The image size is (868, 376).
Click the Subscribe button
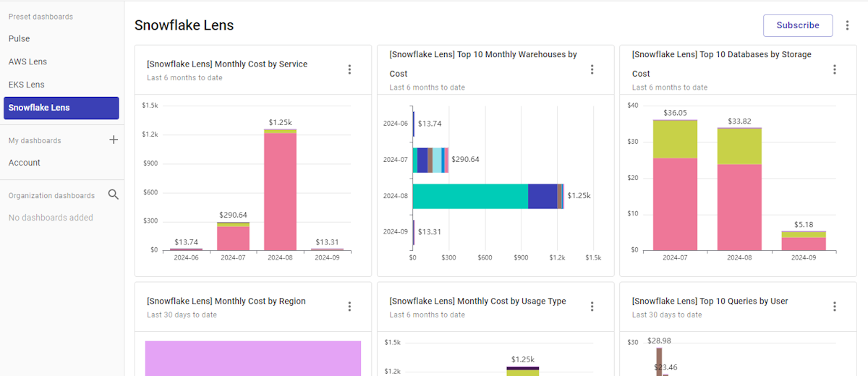click(x=798, y=25)
